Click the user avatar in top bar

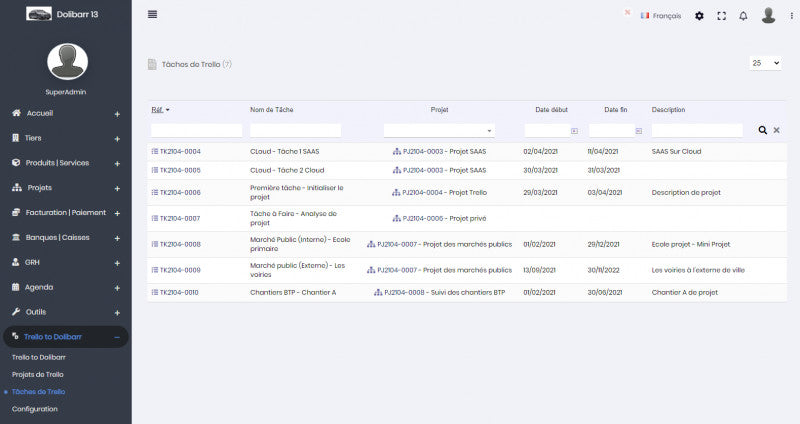(x=768, y=15)
